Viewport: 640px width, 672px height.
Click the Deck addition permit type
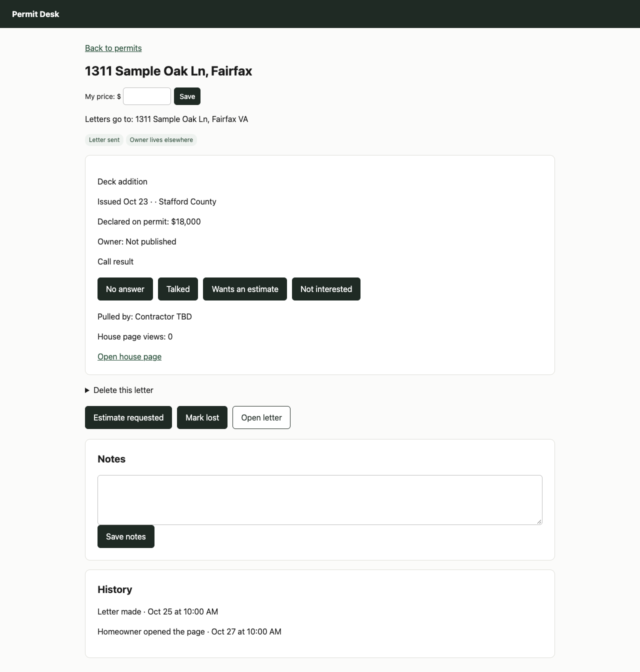click(122, 181)
